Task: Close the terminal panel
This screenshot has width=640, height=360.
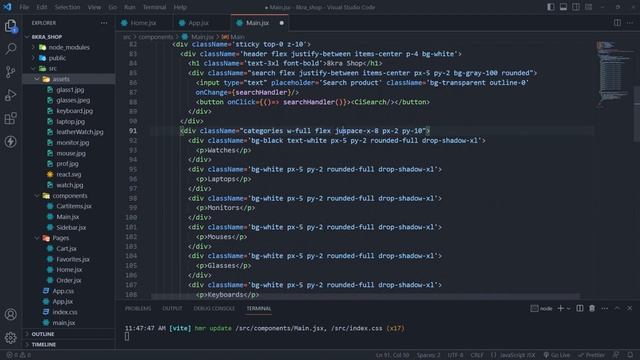Action: pyautogui.click(x=630, y=308)
